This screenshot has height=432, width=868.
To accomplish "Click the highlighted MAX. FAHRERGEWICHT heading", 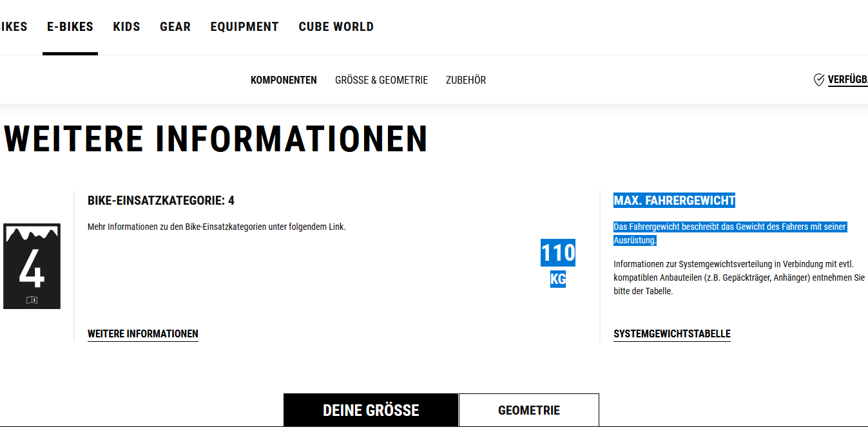I will point(674,201).
